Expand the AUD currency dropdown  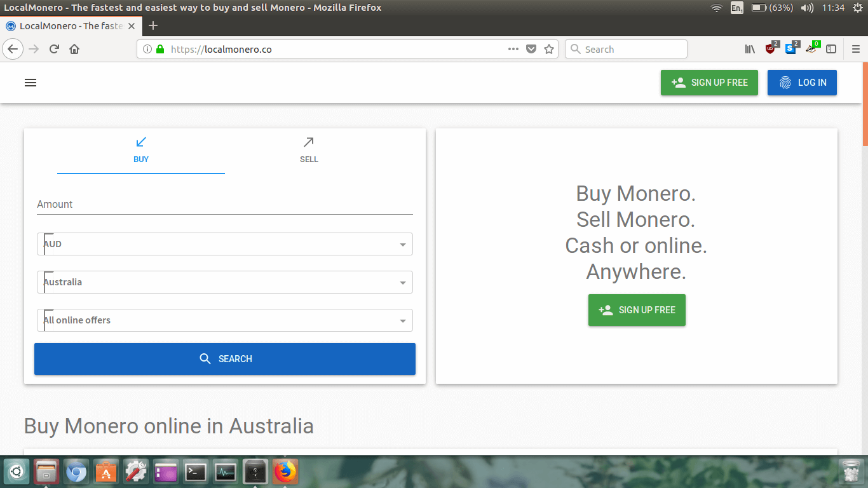[225, 244]
